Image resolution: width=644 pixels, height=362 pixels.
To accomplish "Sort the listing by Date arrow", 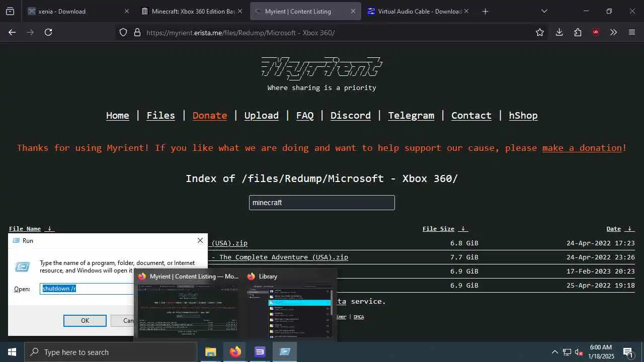I will tap(629, 229).
